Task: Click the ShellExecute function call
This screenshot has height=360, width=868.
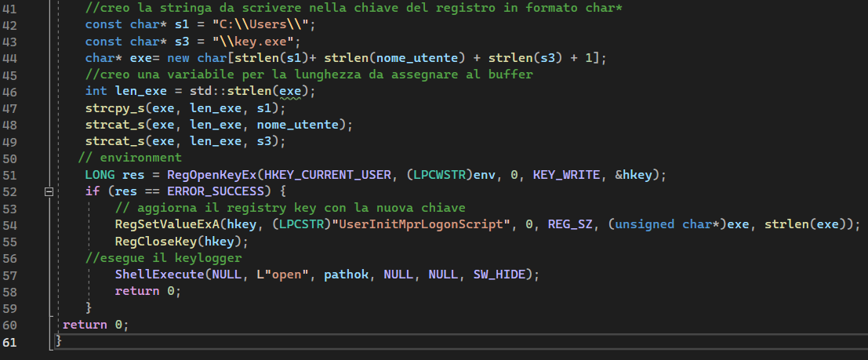Action: pos(159,275)
